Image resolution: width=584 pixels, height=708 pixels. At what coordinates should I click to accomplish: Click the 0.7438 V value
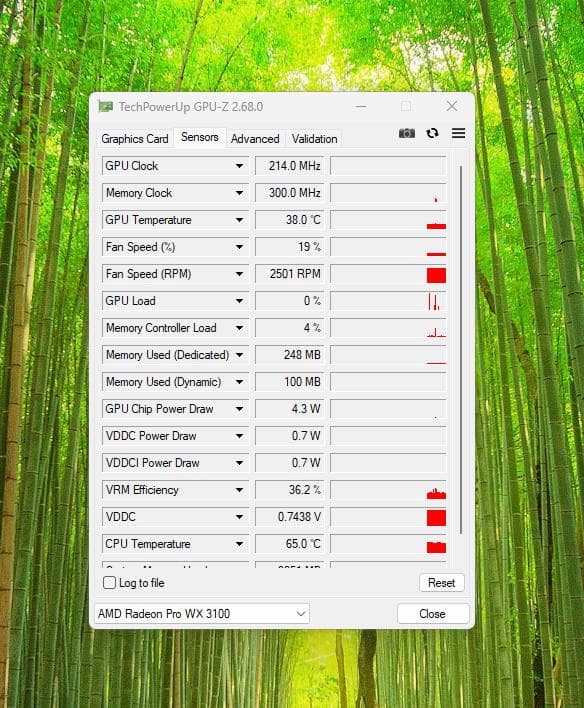coord(290,517)
